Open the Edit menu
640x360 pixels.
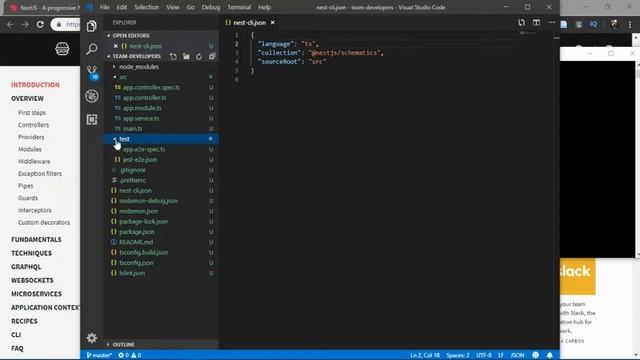pyautogui.click(x=122, y=7)
